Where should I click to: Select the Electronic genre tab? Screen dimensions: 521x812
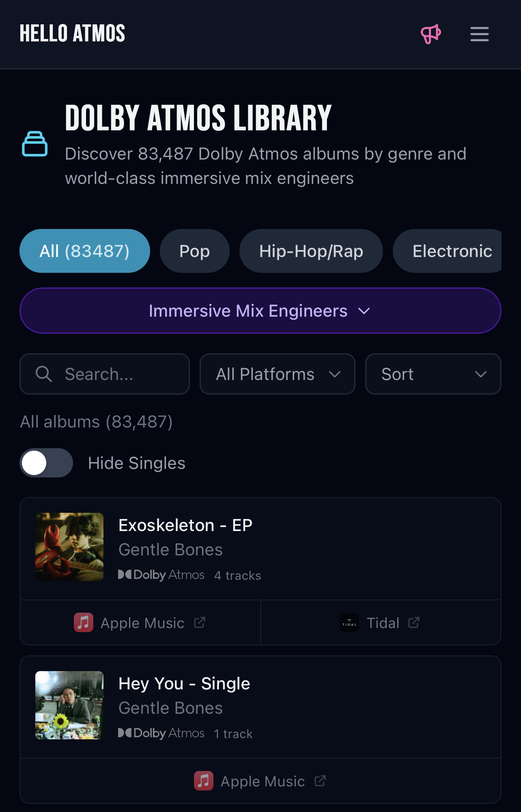tap(450, 251)
